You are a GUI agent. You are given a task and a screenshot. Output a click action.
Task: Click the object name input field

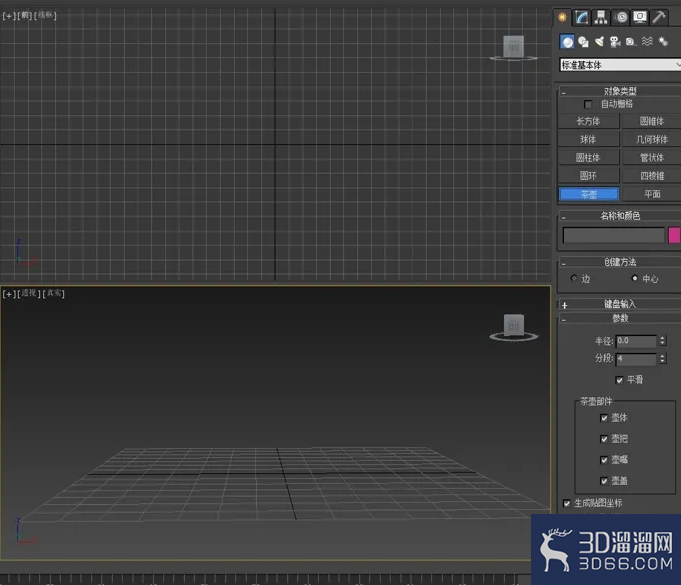(x=613, y=235)
